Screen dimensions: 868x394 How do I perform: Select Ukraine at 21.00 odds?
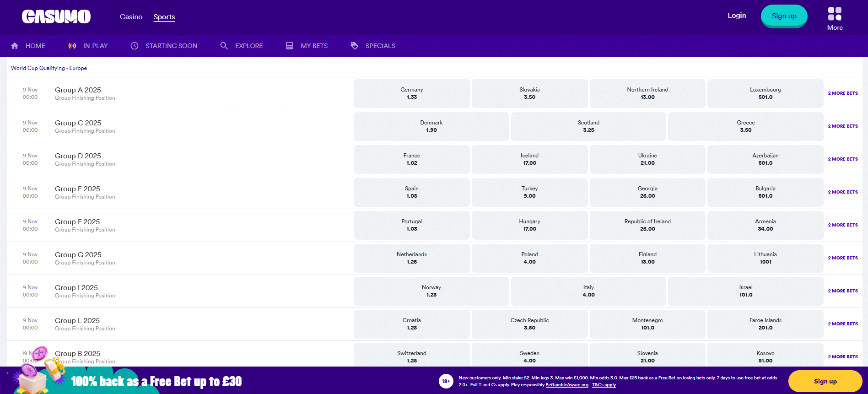[647, 159]
